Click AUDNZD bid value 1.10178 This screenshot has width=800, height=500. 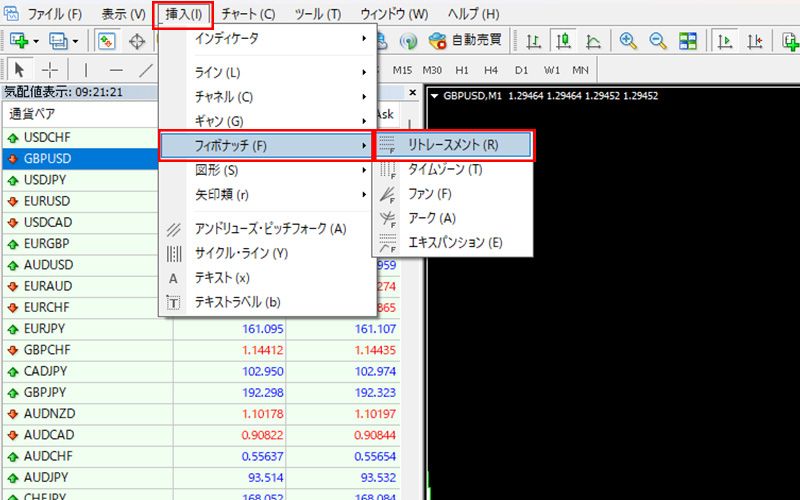tap(262, 414)
